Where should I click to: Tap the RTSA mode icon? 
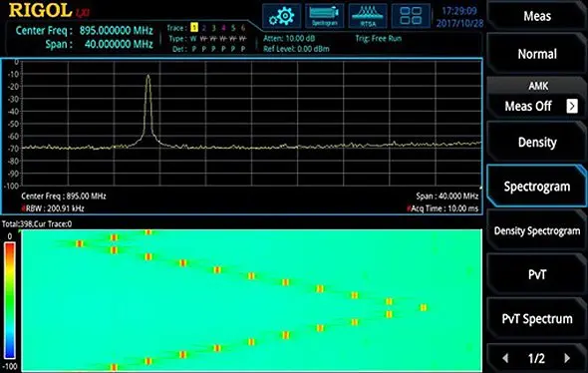click(368, 16)
